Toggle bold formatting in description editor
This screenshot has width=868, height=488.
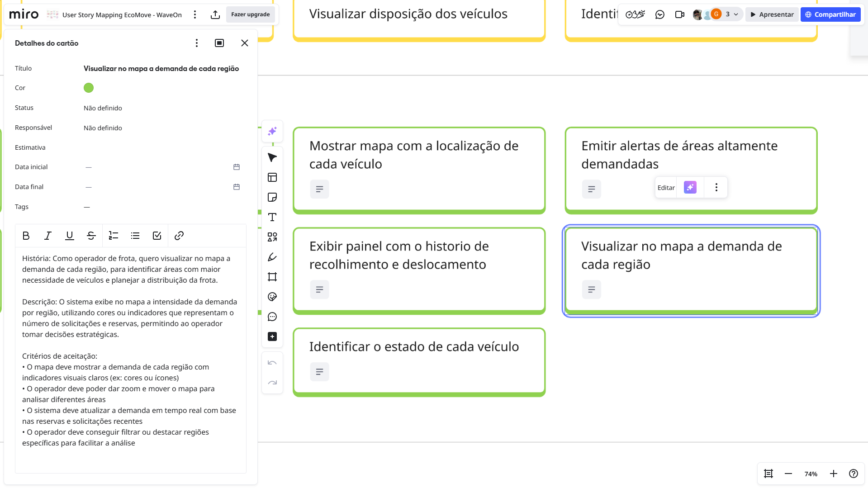(x=26, y=236)
